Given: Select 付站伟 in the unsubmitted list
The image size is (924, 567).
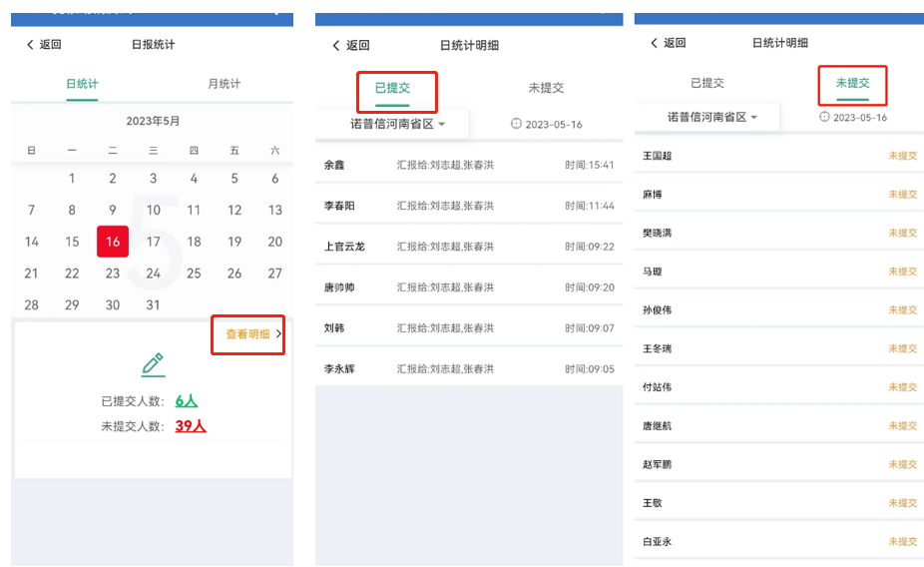Looking at the screenshot, I should pos(657,387).
